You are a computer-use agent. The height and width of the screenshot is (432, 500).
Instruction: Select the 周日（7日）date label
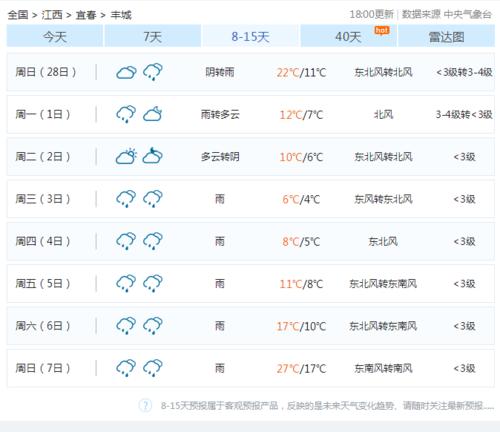pyautogui.click(x=43, y=368)
